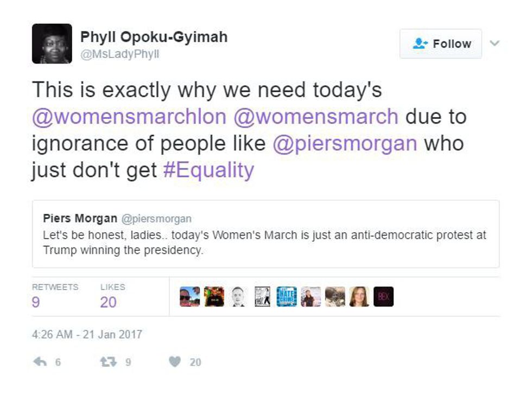Like the tweet with the heart icon
The image size is (532, 395).
(x=174, y=362)
